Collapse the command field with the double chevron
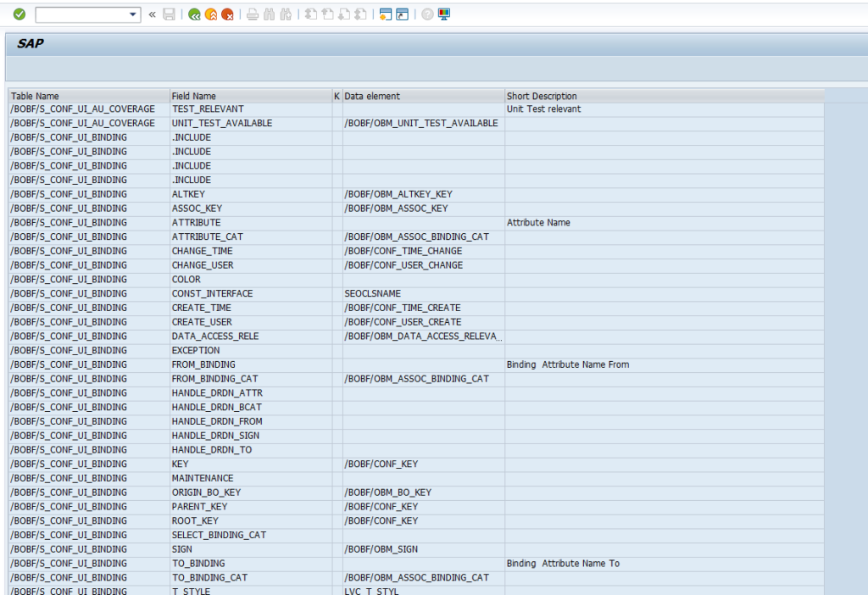Image resolution: width=868 pixels, height=595 pixels. click(153, 14)
